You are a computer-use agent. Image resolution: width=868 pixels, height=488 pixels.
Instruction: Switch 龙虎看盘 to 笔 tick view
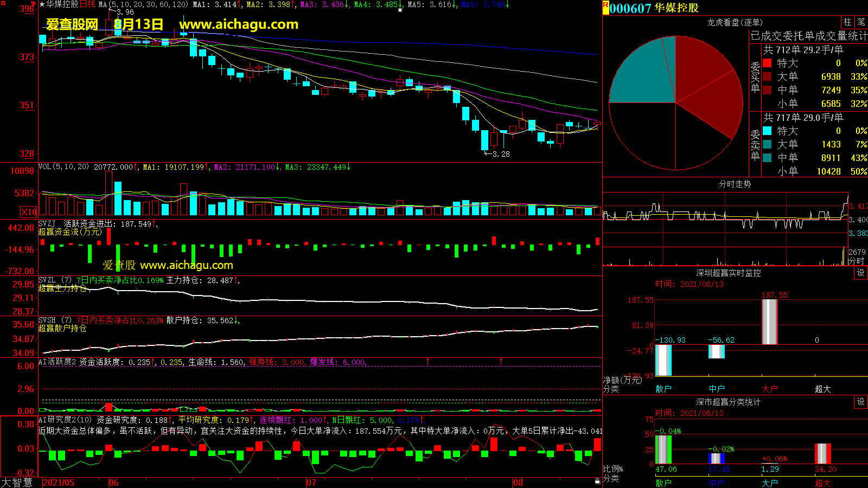tap(861, 22)
